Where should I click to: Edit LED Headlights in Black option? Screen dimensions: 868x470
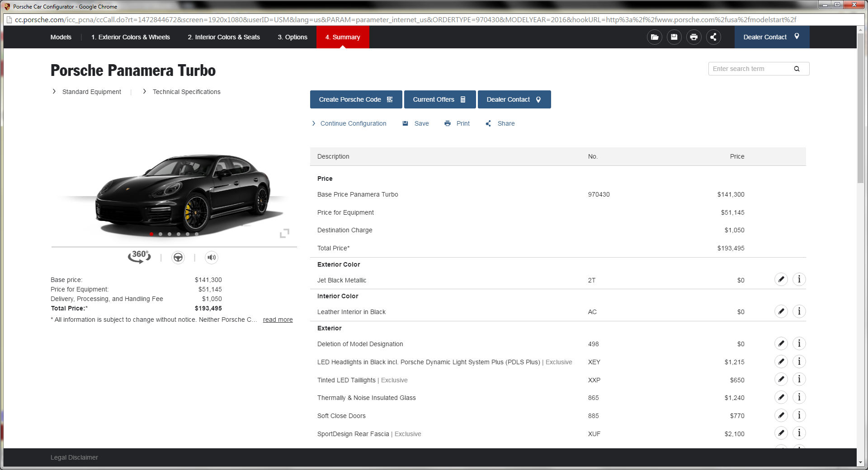781,362
